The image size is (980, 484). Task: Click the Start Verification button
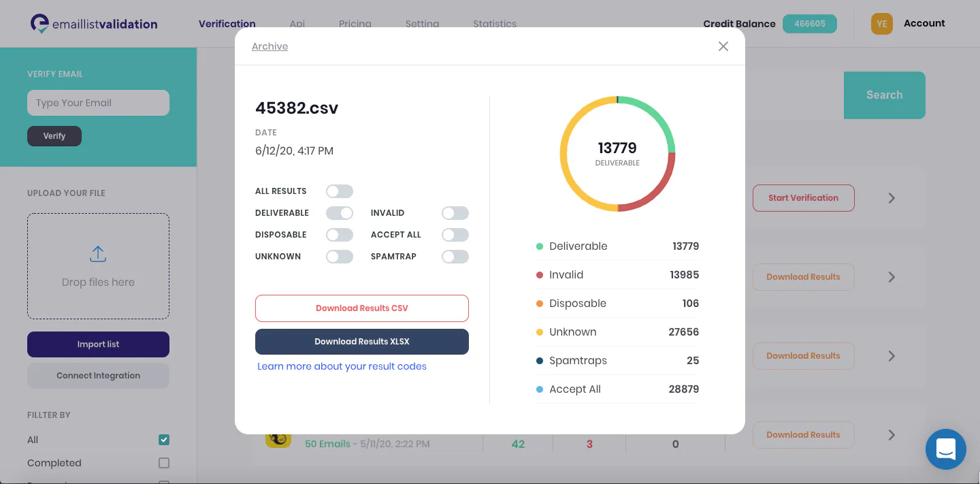(x=804, y=198)
